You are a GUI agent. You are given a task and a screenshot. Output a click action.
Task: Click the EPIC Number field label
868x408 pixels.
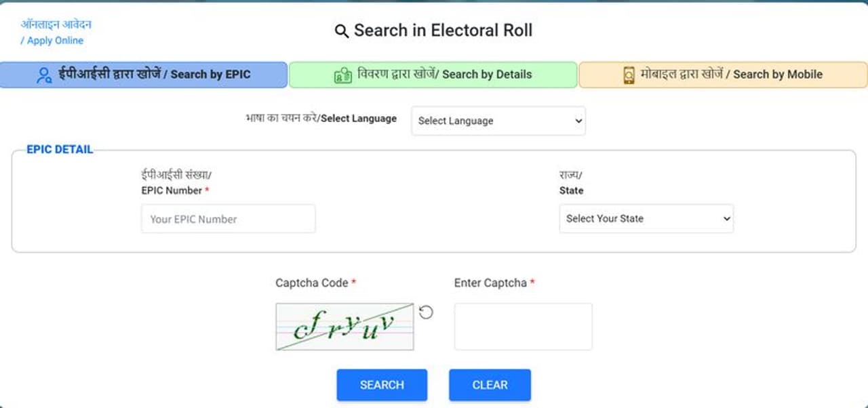coord(172,190)
